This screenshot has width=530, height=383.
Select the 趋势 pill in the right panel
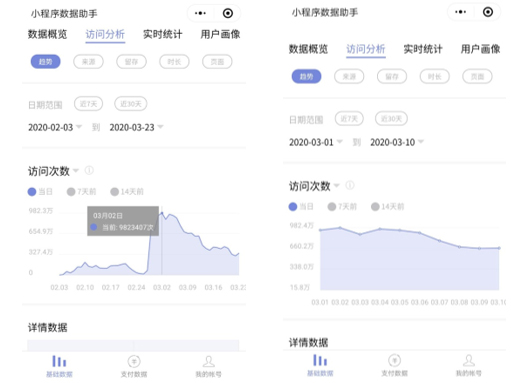click(x=307, y=76)
